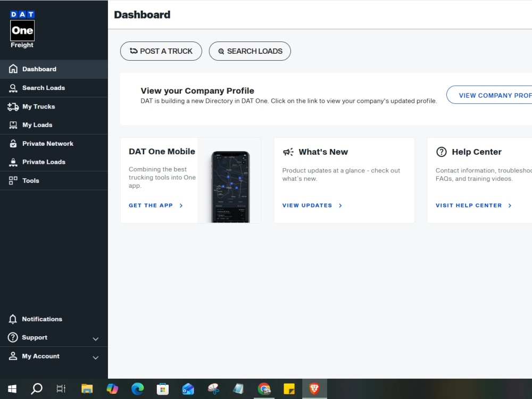Open Task View on the taskbar

point(61,389)
